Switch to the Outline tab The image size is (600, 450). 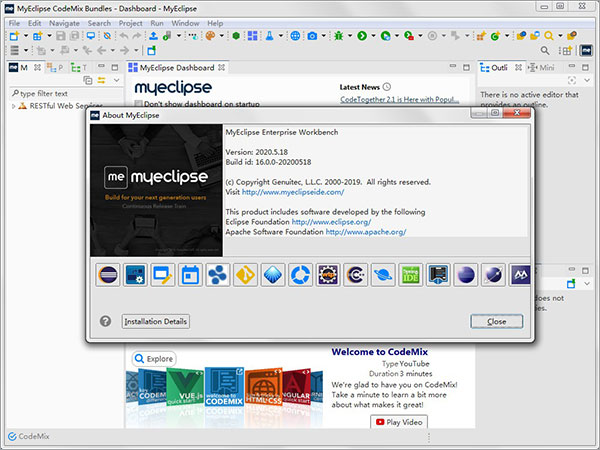click(x=499, y=68)
